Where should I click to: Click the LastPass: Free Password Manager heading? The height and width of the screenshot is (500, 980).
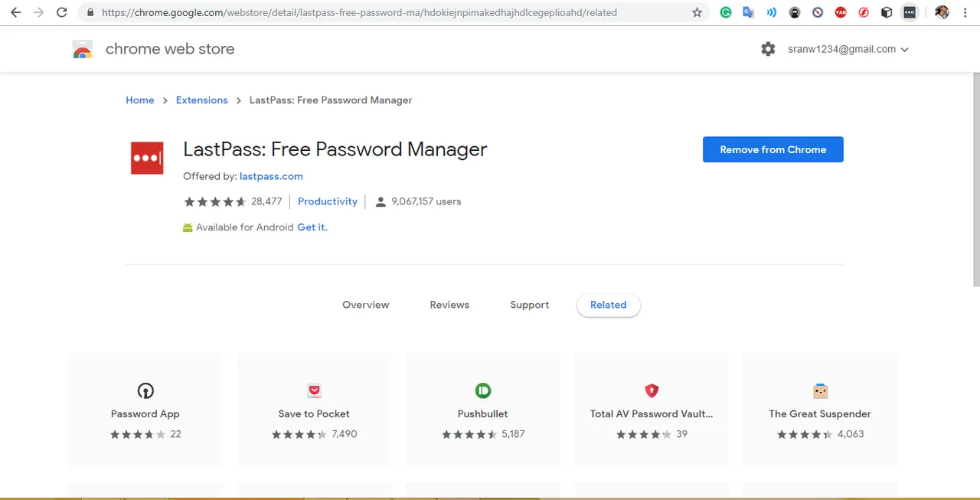pyautogui.click(x=335, y=149)
